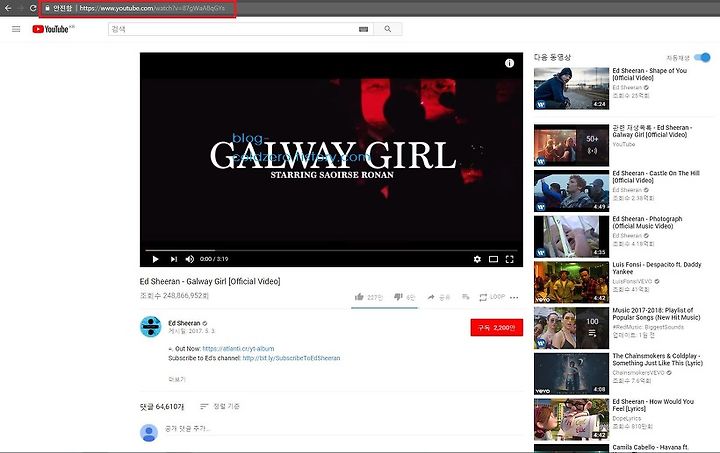Add video to playlist icon
720x453 pixels.
tap(466, 297)
